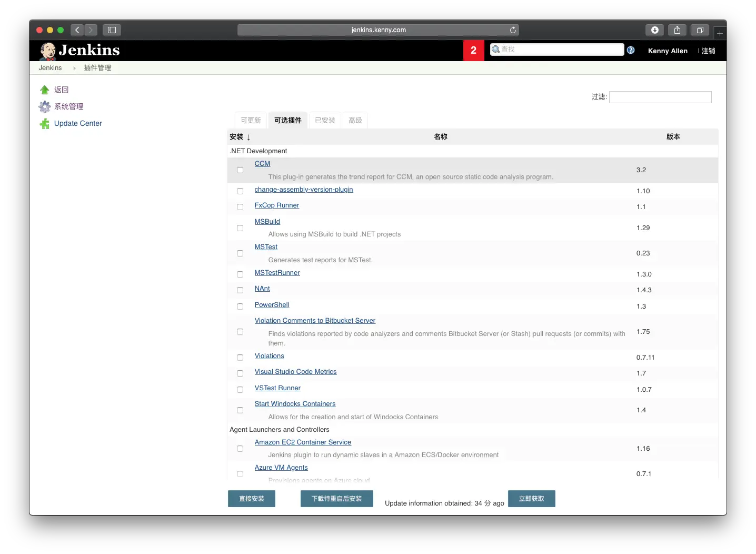Screen dimensions: 756x554
Task: Check the NAnt plugin checkbox
Action: pos(240,290)
